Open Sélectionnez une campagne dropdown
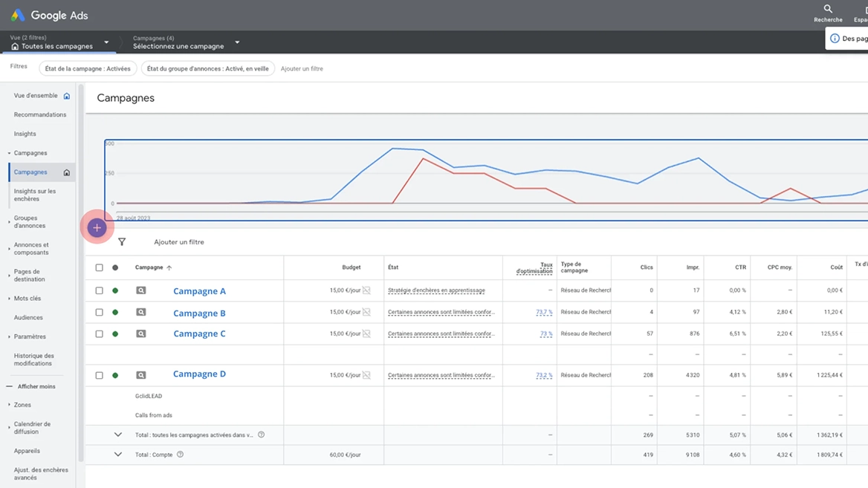 click(186, 42)
